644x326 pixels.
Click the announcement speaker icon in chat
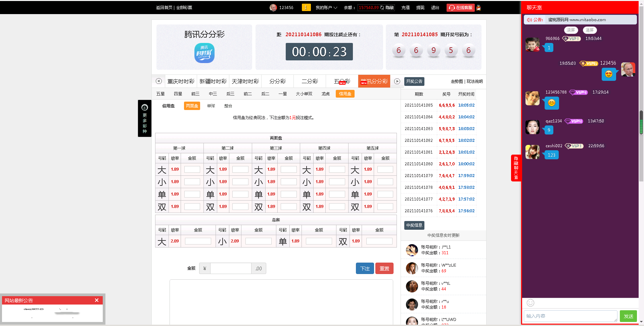[529, 20]
